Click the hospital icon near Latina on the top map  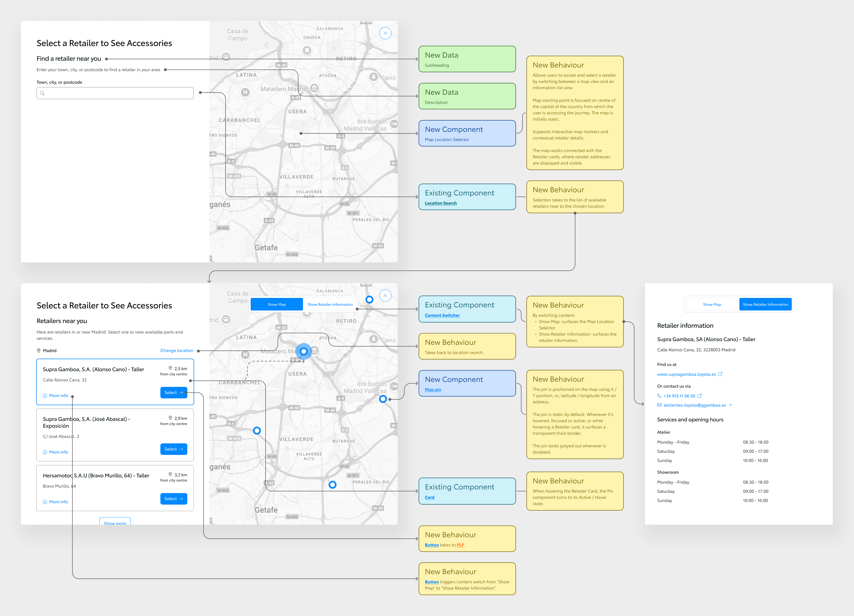(x=245, y=92)
